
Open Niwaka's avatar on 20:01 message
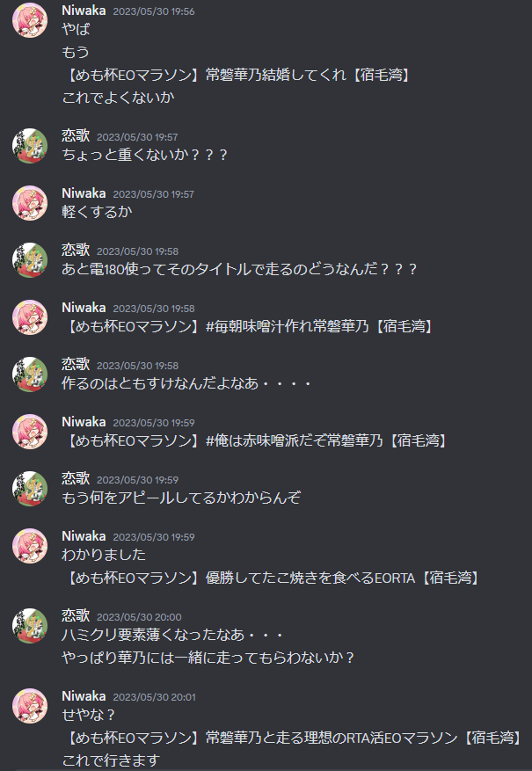pyautogui.click(x=30, y=706)
